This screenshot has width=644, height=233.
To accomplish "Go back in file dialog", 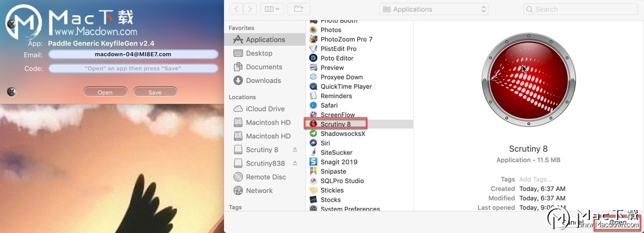I will coord(236,9).
